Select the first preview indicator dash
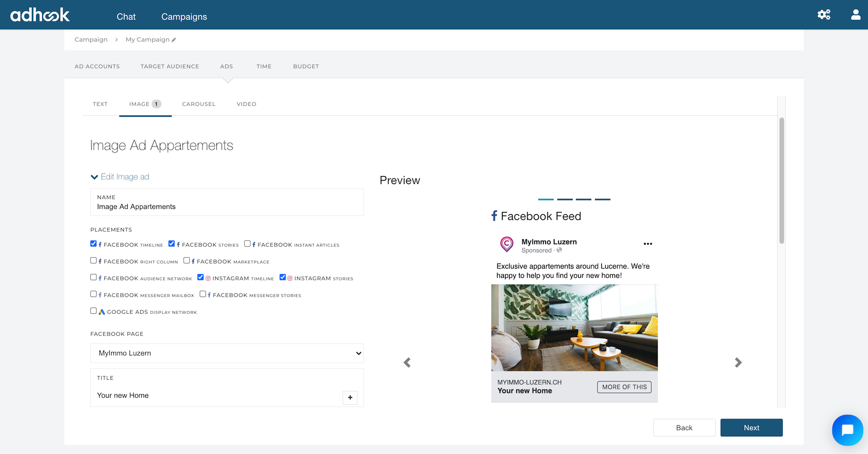The height and width of the screenshot is (454, 868). pos(546,199)
